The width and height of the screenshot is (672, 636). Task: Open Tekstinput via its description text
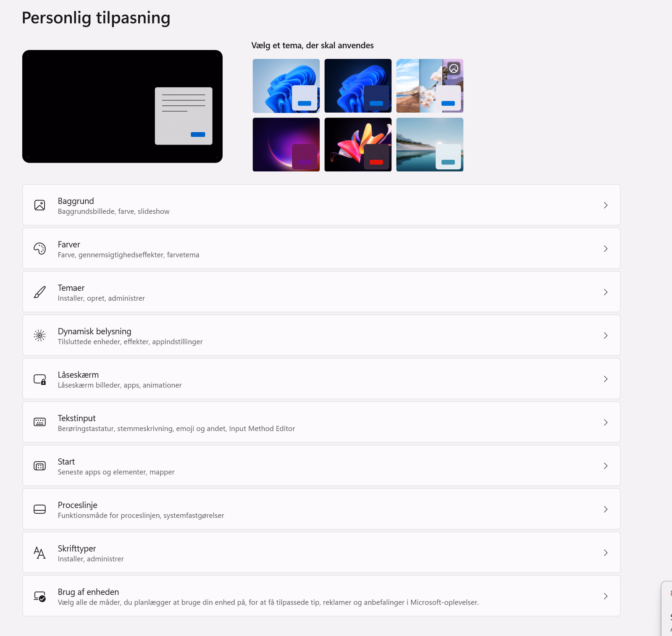click(x=176, y=428)
